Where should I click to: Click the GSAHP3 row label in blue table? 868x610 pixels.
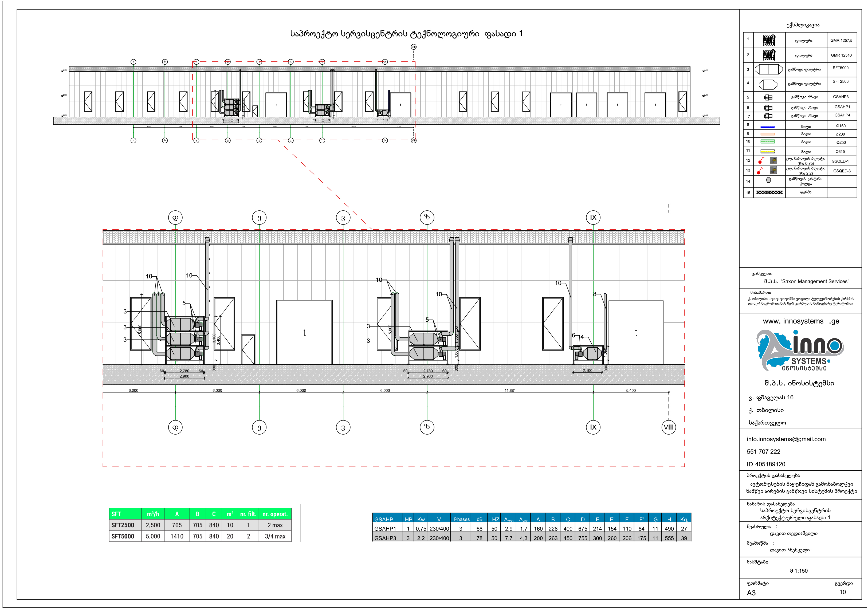click(385, 538)
